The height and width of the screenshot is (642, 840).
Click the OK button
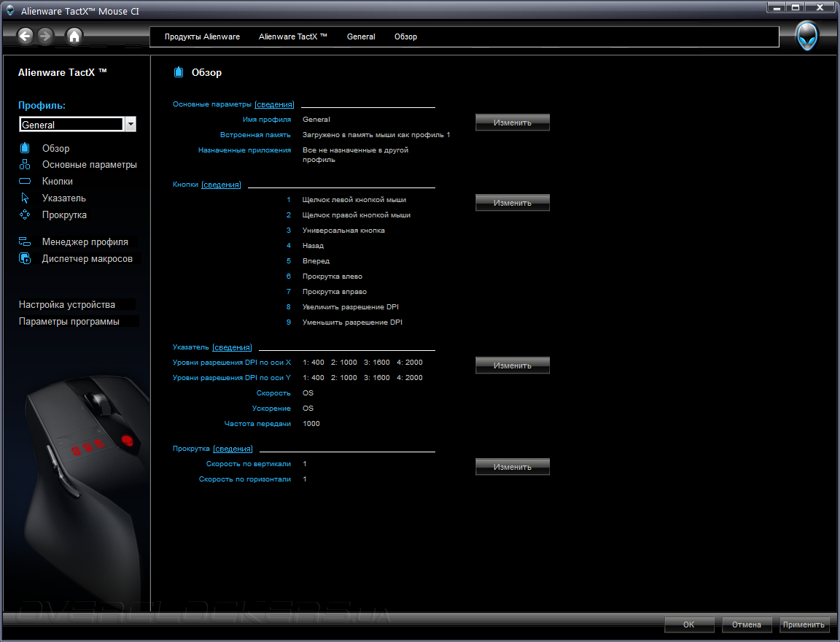coord(689,624)
